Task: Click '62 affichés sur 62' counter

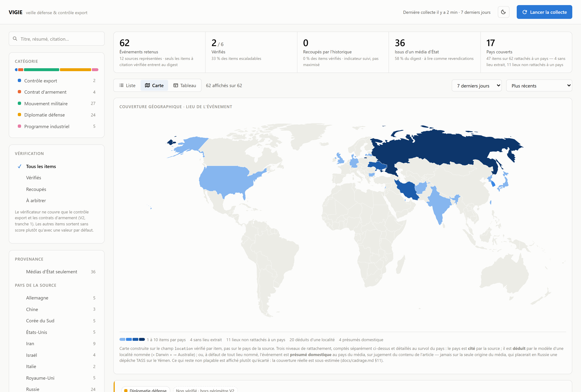Action: point(224,85)
